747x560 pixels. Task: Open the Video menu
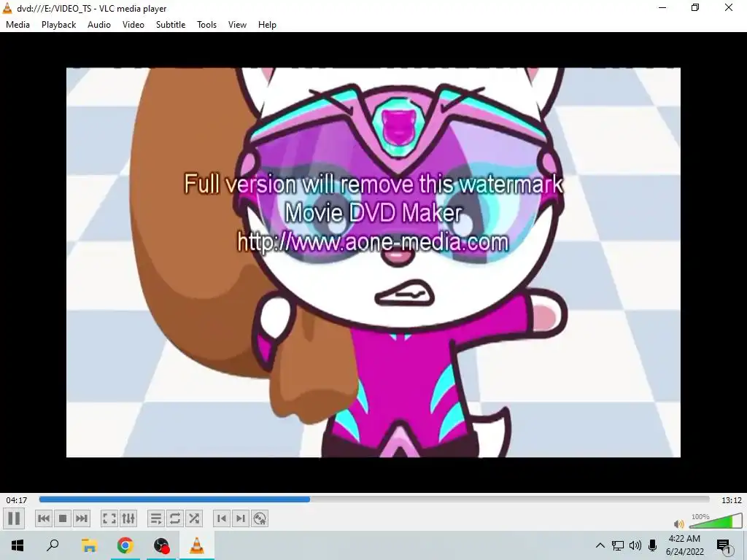tap(133, 25)
